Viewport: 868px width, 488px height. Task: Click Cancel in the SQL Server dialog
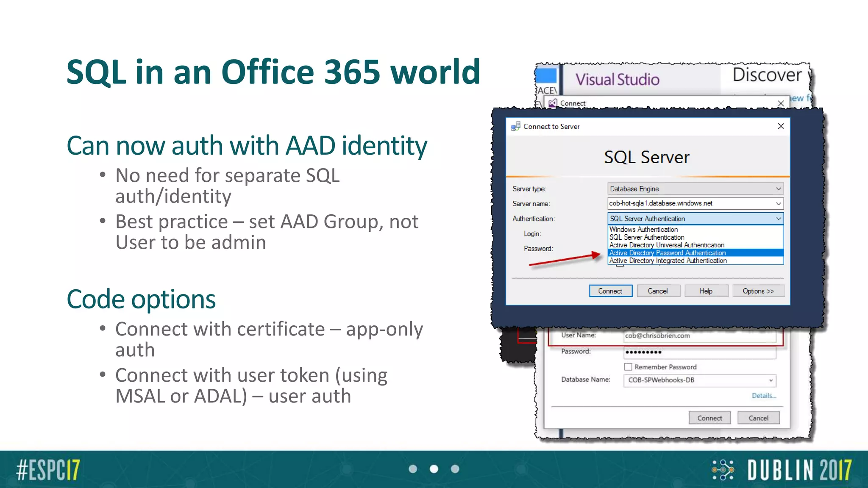point(658,291)
